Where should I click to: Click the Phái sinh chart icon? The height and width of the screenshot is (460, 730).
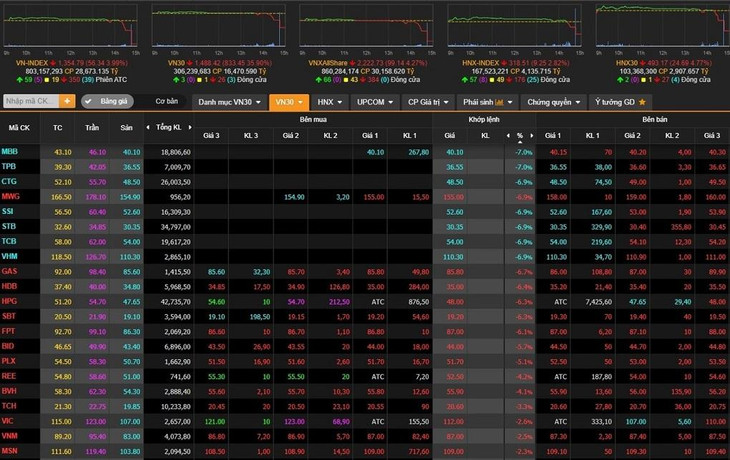pos(500,101)
